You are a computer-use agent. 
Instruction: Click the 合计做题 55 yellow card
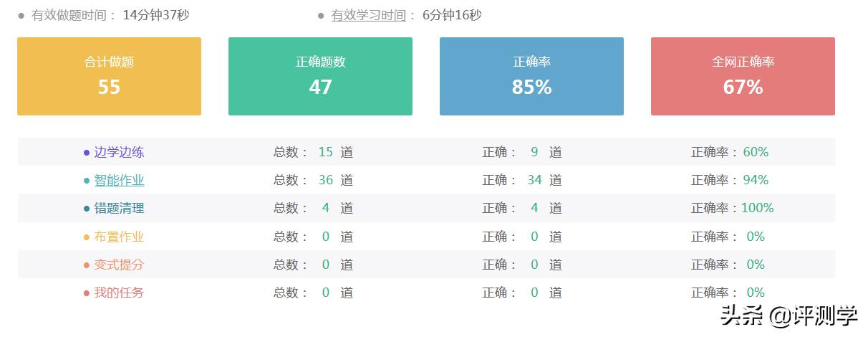(109, 76)
